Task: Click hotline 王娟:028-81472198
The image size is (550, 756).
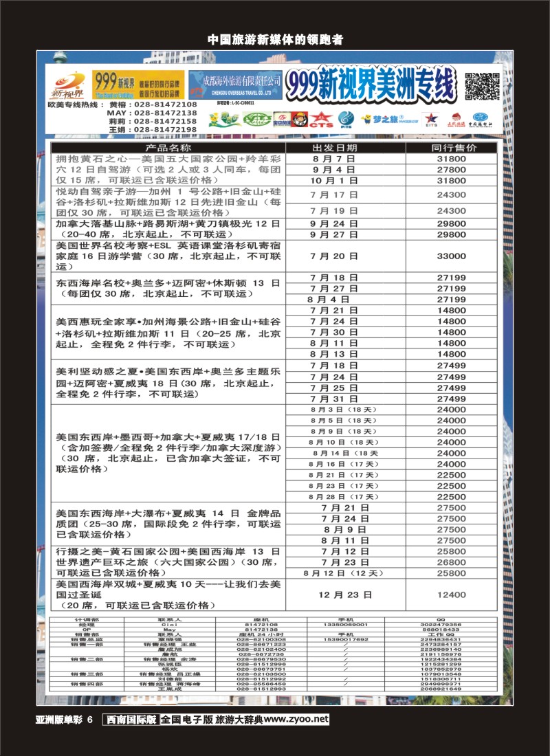Action: [x=153, y=130]
